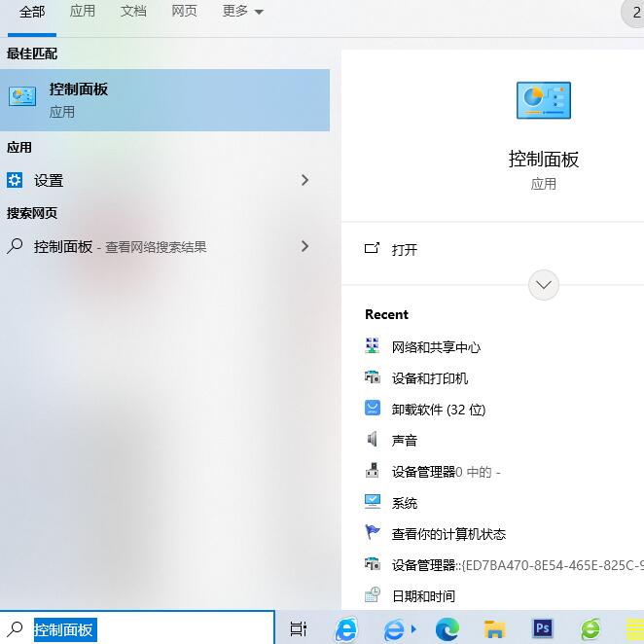Click the taskbar search magnifier icon
The height and width of the screenshot is (644, 644).
(x=16, y=628)
